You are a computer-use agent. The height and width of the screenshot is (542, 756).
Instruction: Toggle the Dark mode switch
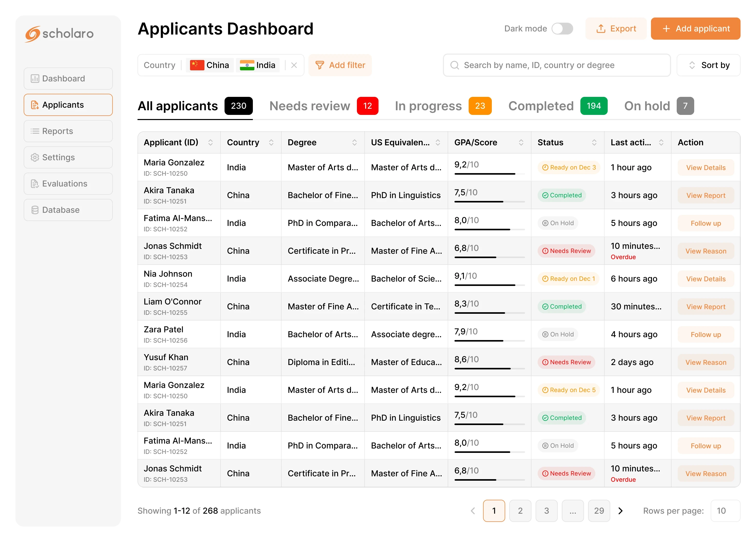562,29
